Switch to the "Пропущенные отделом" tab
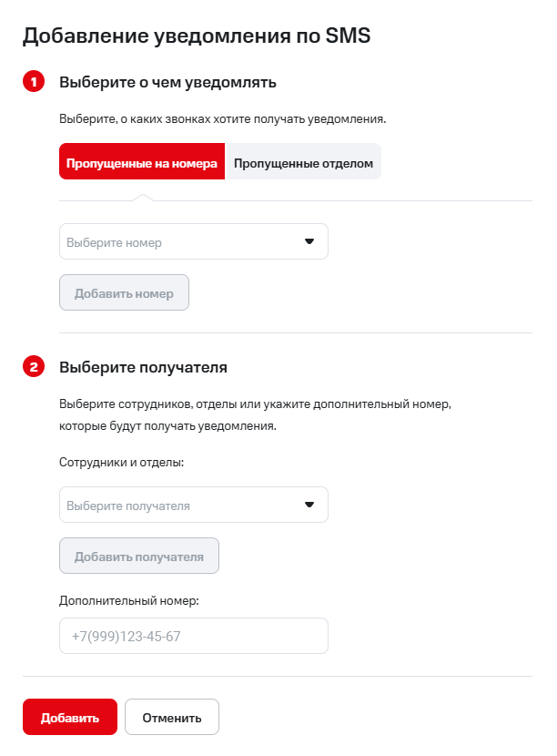557x756 pixels. [x=303, y=163]
